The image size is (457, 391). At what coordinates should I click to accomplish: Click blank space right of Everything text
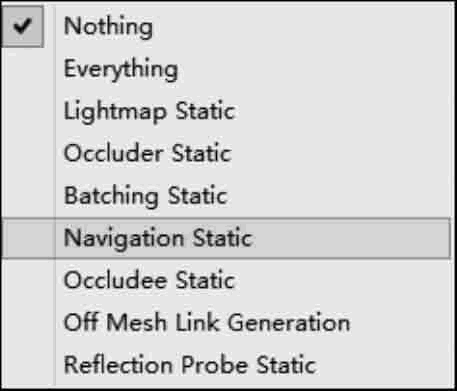315,69
